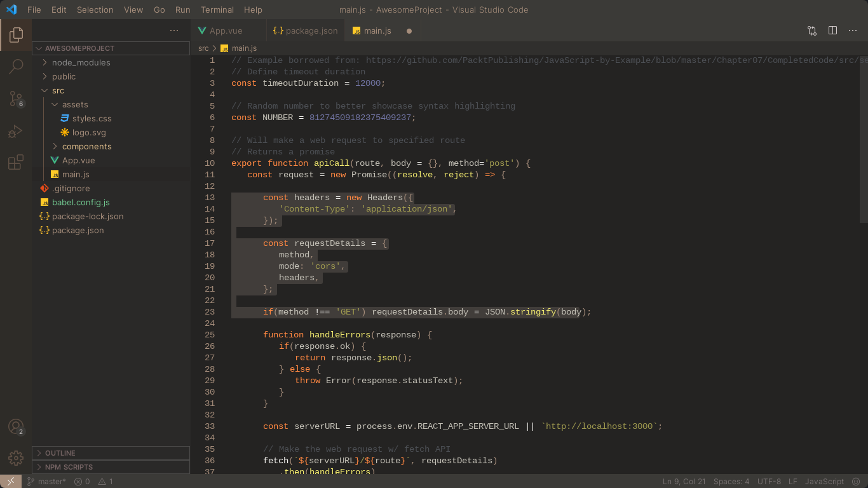Open the Terminal menu

click(217, 10)
